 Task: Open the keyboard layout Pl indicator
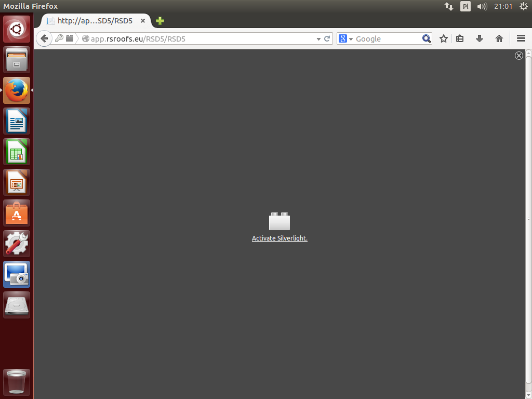pos(465,6)
